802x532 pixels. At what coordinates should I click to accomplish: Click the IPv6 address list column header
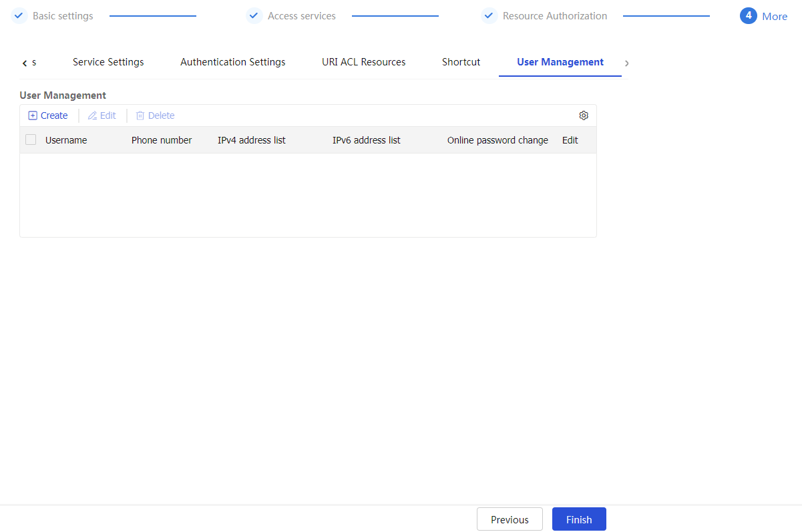click(367, 140)
